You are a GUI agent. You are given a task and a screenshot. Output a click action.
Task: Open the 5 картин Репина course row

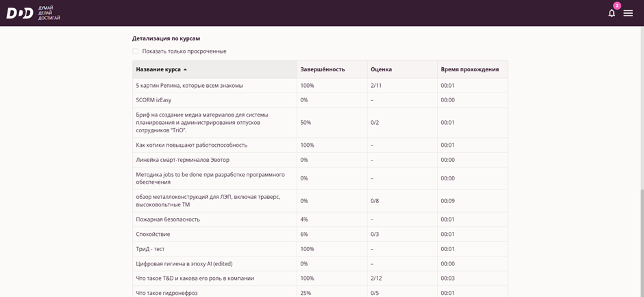pyautogui.click(x=190, y=86)
